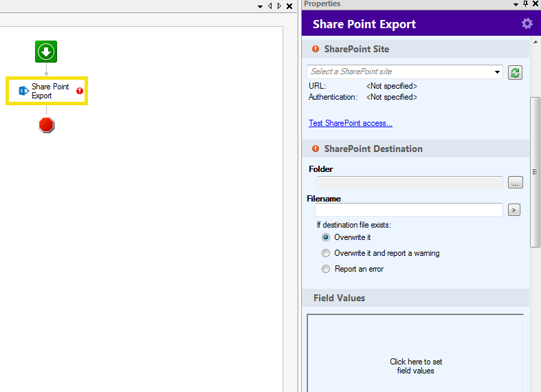Go to the next workflow tab using right arrow
The height and width of the screenshot is (392, 541).
tap(279, 6)
